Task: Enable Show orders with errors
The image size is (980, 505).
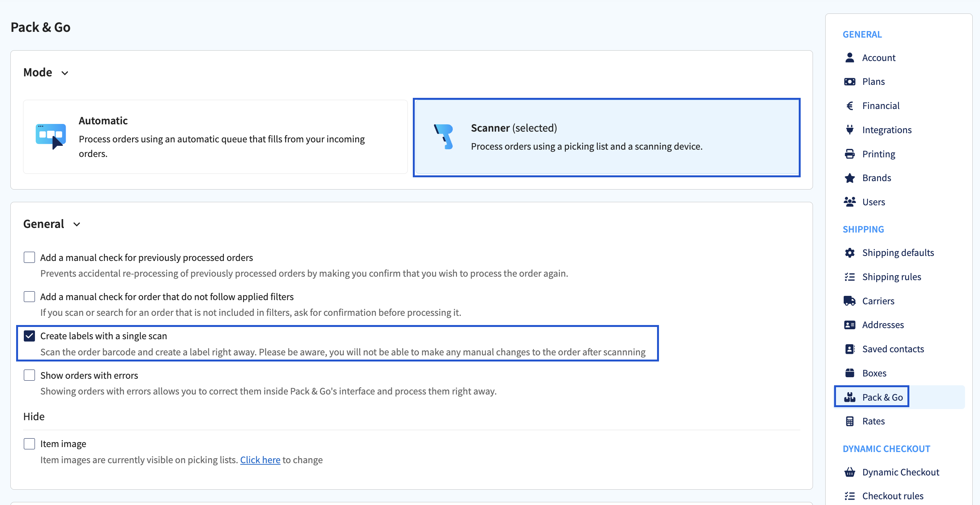Action: pyautogui.click(x=29, y=375)
